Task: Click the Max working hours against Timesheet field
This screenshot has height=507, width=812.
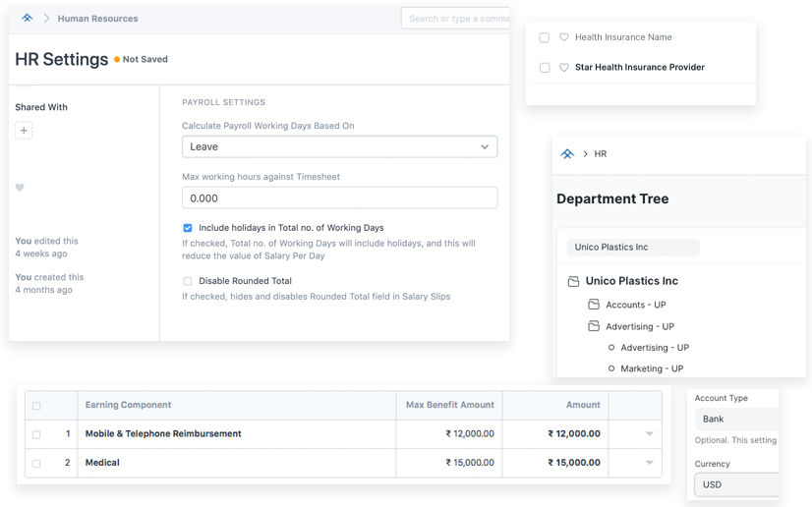Action: pos(339,197)
